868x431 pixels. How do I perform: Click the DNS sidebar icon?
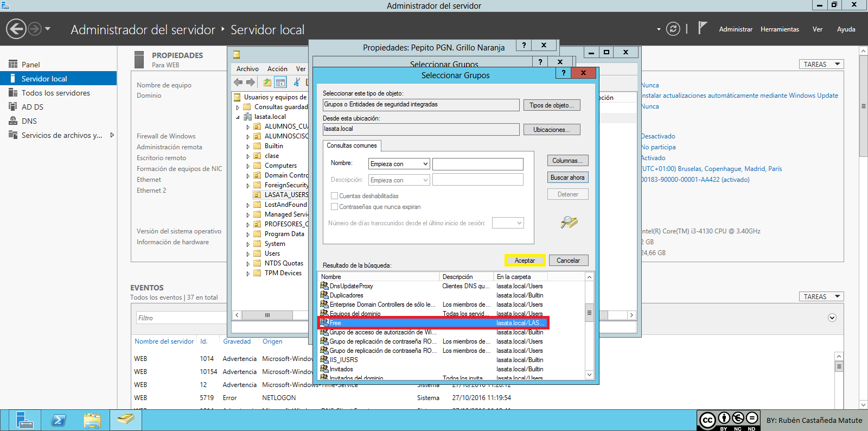pyautogui.click(x=13, y=121)
